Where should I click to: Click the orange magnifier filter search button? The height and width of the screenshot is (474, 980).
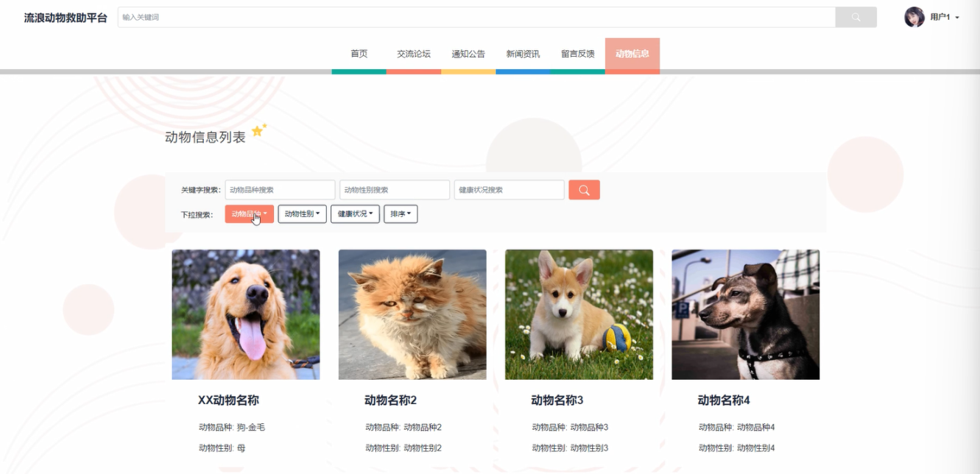tap(584, 190)
